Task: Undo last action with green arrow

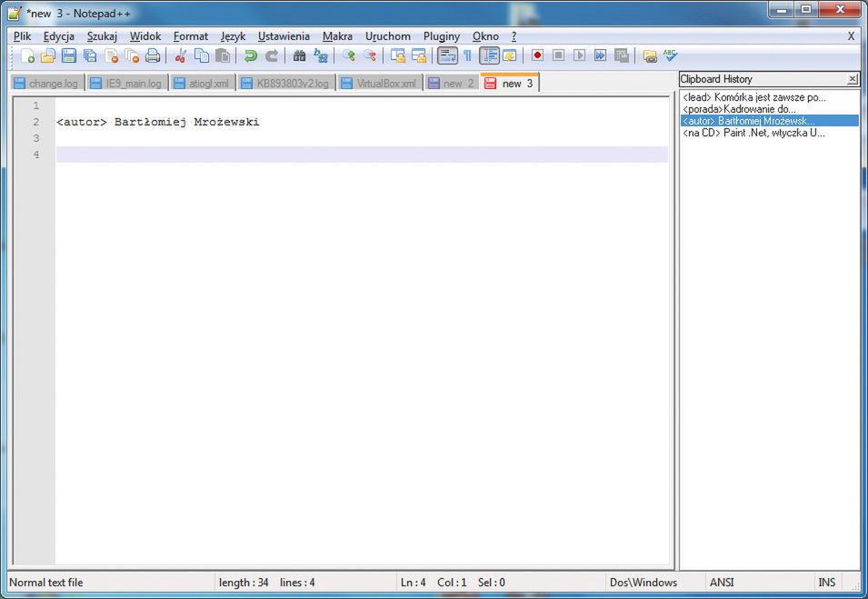Action: click(250, 55)
